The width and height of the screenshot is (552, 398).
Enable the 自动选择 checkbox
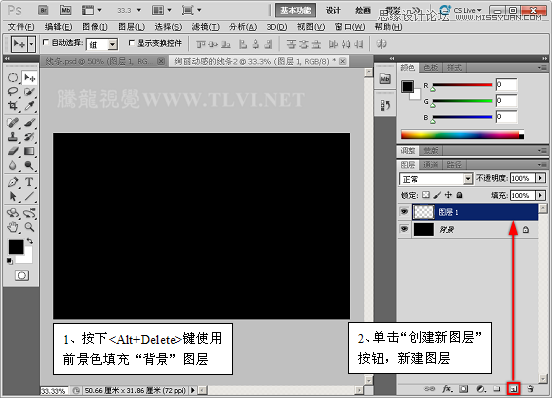(45, 42)
